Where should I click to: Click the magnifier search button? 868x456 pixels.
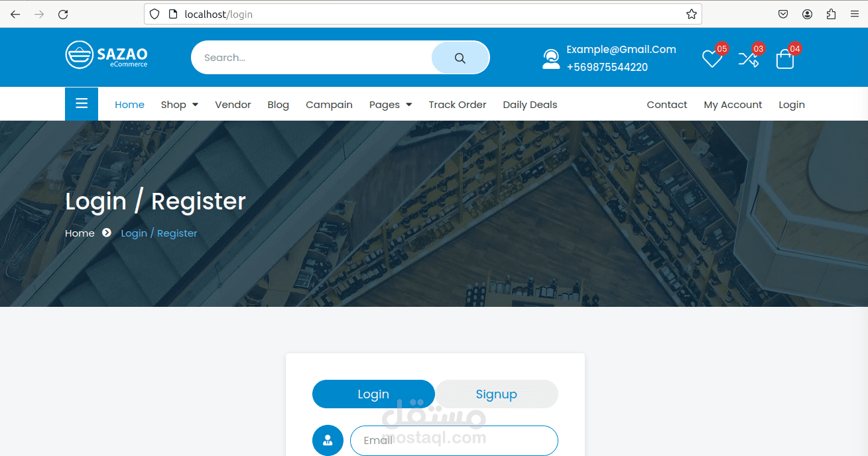(460, 58)
